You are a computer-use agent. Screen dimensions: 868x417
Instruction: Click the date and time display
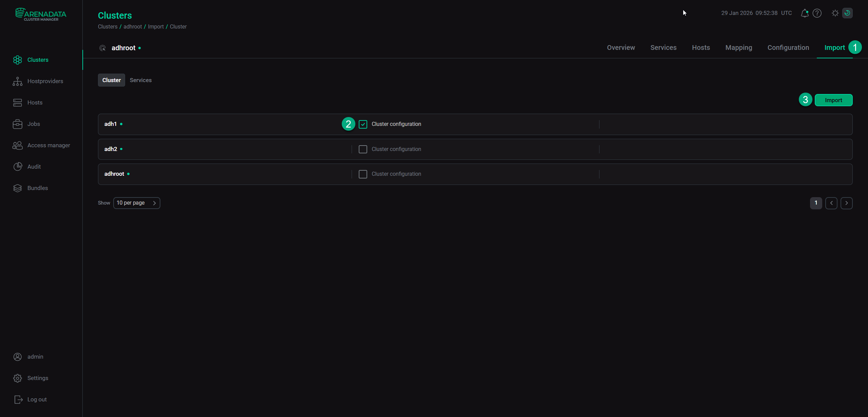[756, 13]
